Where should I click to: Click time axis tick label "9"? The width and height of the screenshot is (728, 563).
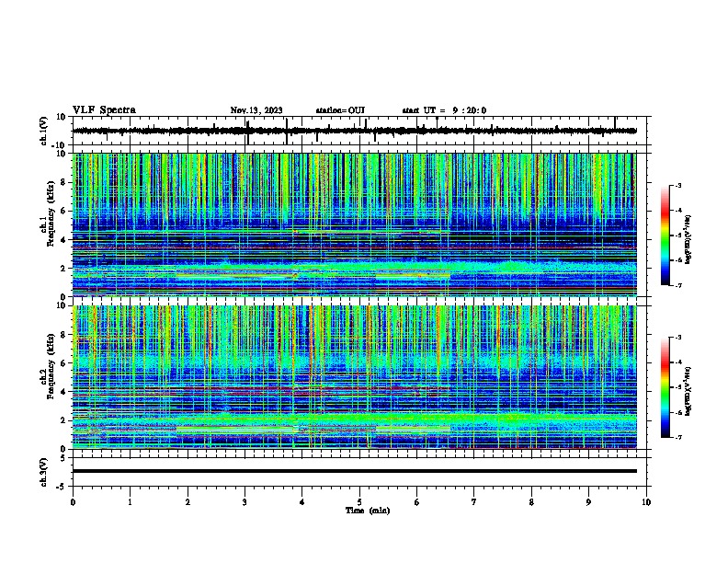point(588,502)
